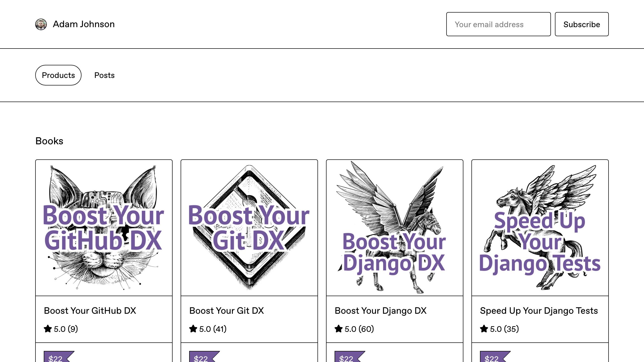Click Adam Johnson's profile avatar
Screen dimensions: 644x362
pos(41,24)
